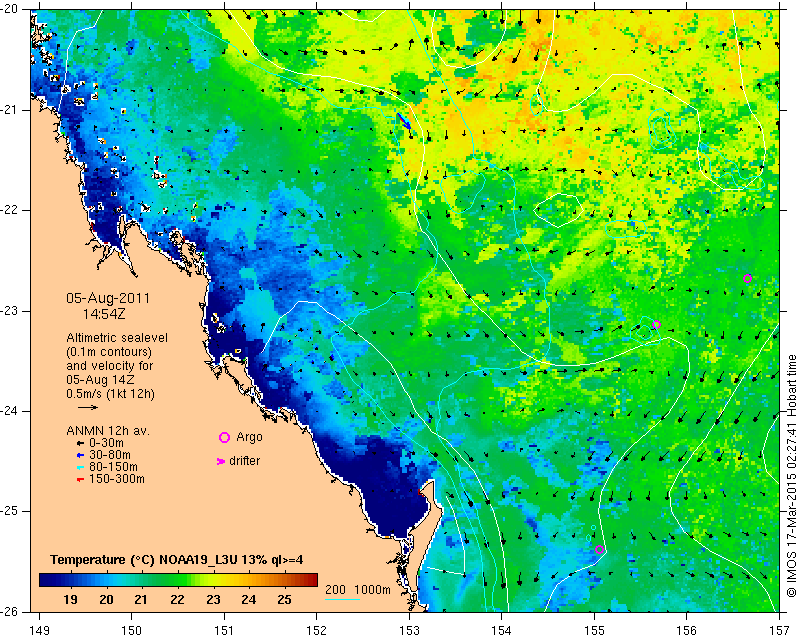Click the "05-Aug 14Z" text

pyautogui.click(x=99, y=380)
